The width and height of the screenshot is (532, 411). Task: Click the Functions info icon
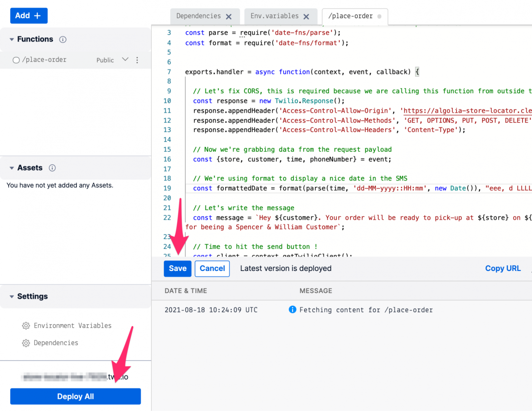[x=63, y=40]
